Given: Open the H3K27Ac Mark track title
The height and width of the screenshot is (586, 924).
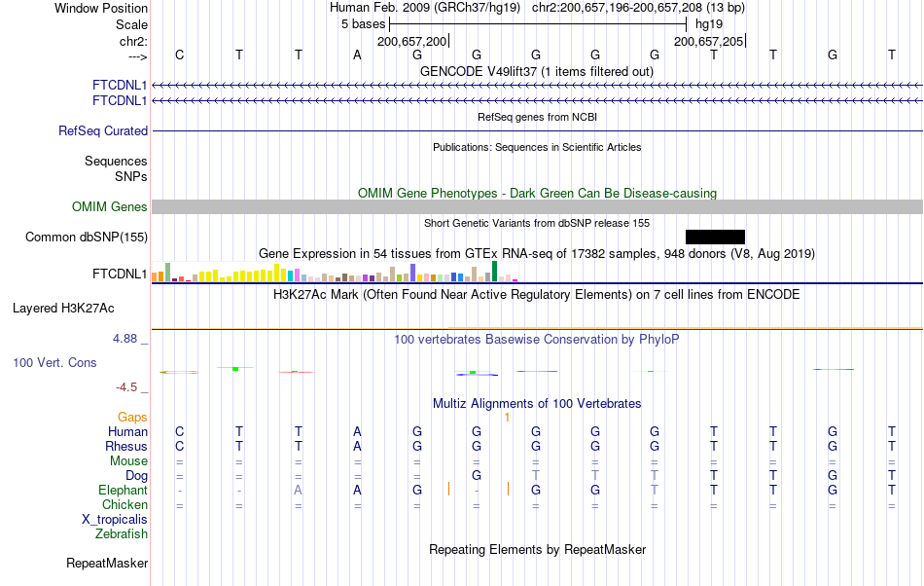Looking at the screenshot, I should [x=536, y=294].
